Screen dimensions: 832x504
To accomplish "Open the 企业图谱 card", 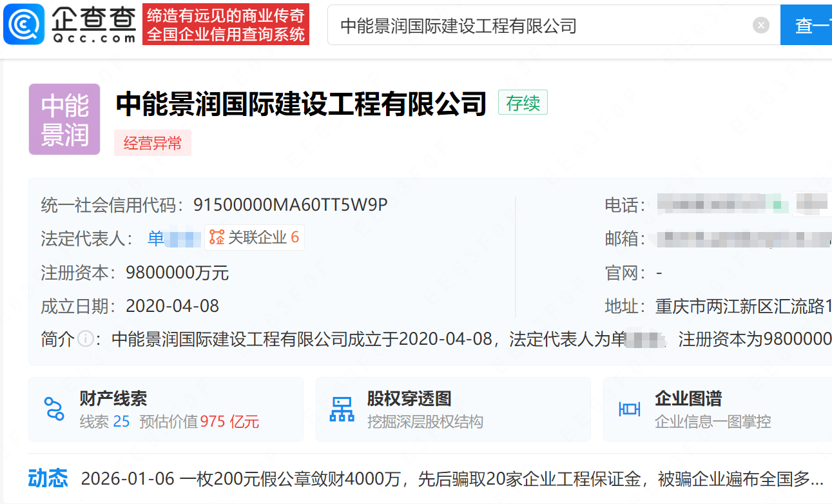I will [715, 409].
